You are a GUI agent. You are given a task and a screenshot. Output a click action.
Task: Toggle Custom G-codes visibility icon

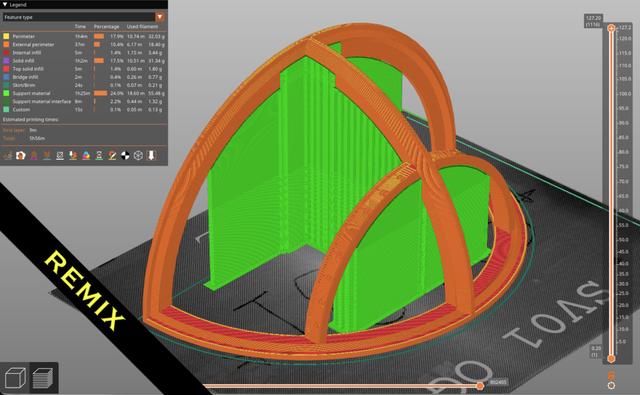[x=112, y=155]
